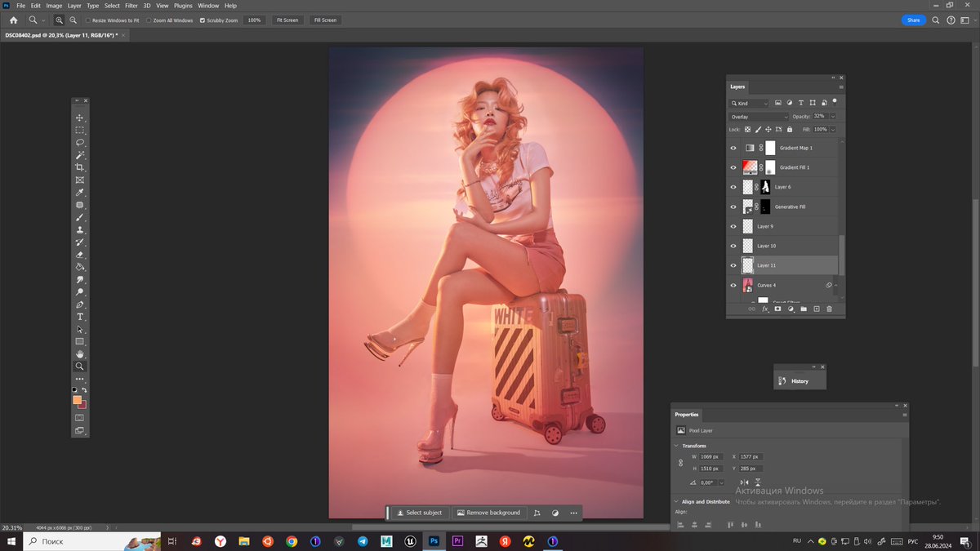Click the Width field in Properties
The image size is (980, 551).
click(x=710, y=456)
